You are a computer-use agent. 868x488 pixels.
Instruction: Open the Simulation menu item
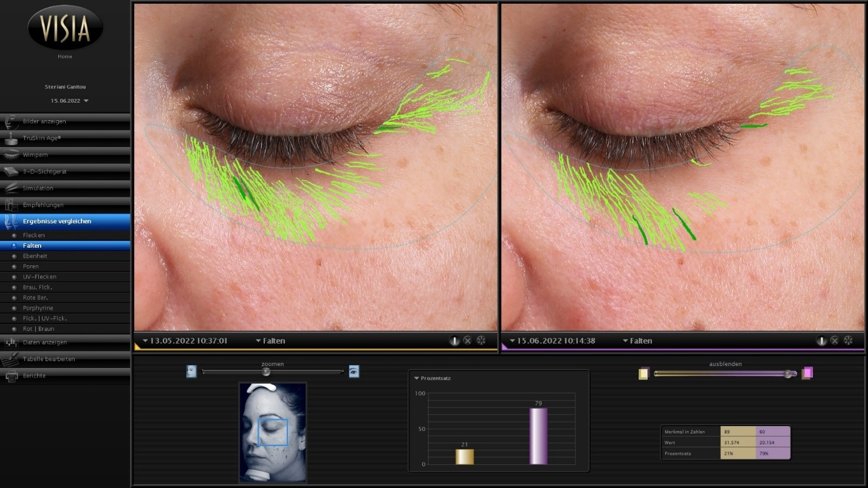click(38, 188)
